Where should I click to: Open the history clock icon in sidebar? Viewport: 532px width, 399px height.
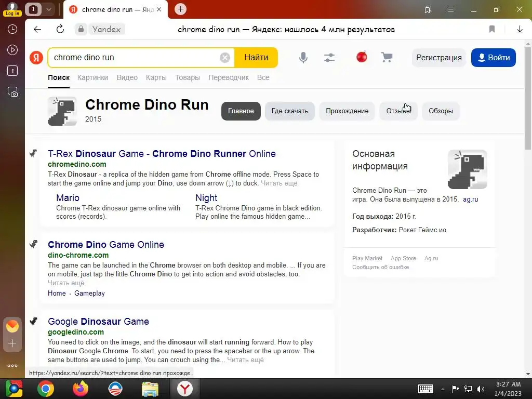click(x=12, y=29)
